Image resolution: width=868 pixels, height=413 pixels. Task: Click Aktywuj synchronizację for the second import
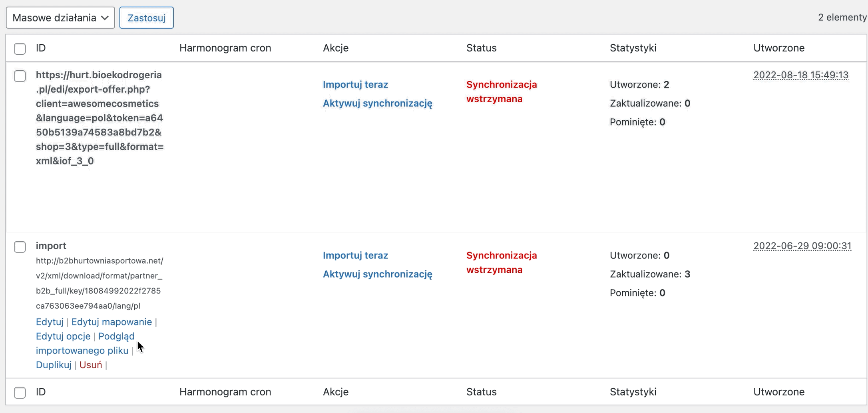[378, 274]
